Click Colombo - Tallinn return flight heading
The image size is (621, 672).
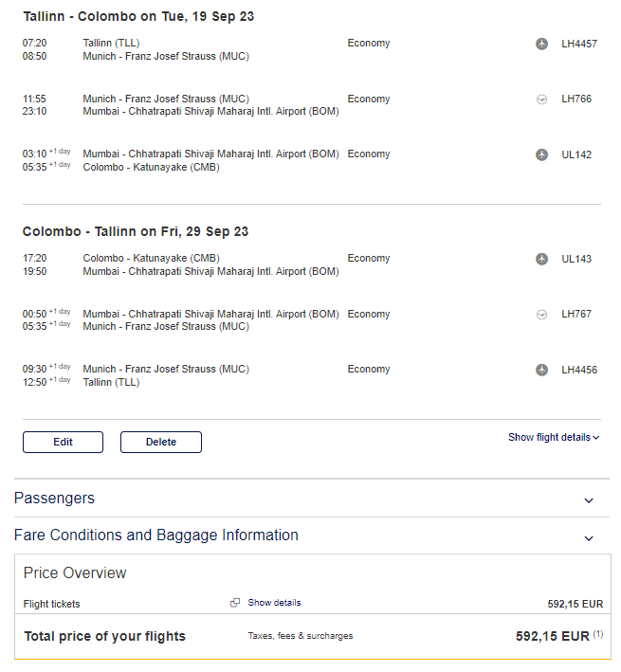(136, 231)
